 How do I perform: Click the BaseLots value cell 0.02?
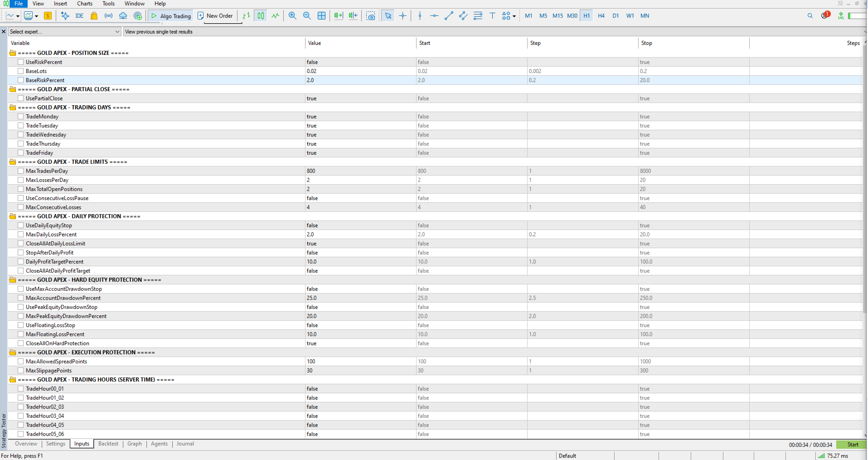coord(361,71)
